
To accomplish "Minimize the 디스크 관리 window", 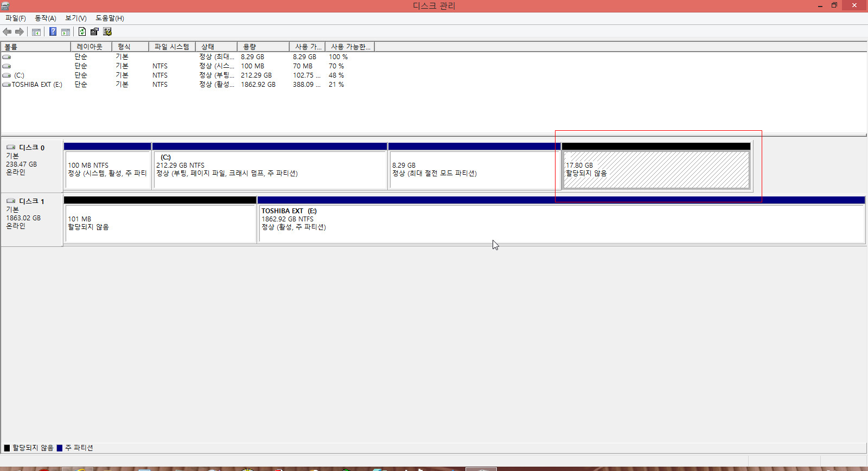I will 820,5.
